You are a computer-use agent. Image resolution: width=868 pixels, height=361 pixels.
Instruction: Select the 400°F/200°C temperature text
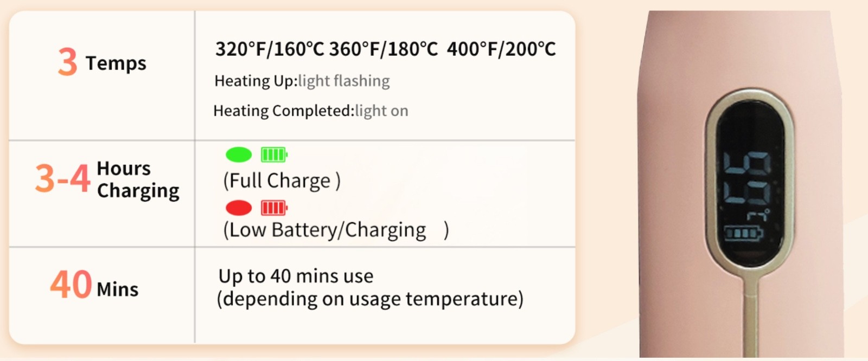[x=501, y=49]
